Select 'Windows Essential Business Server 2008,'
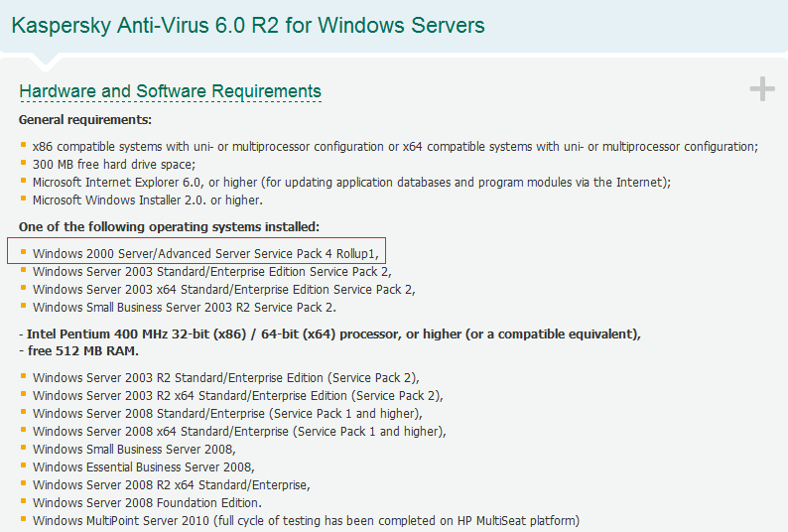 (144, 467)
